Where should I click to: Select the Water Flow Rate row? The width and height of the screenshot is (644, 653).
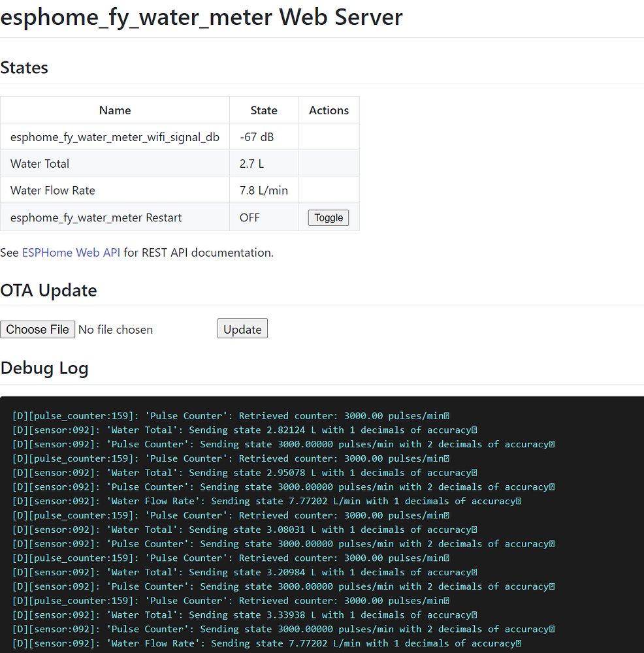click(115, 190)
